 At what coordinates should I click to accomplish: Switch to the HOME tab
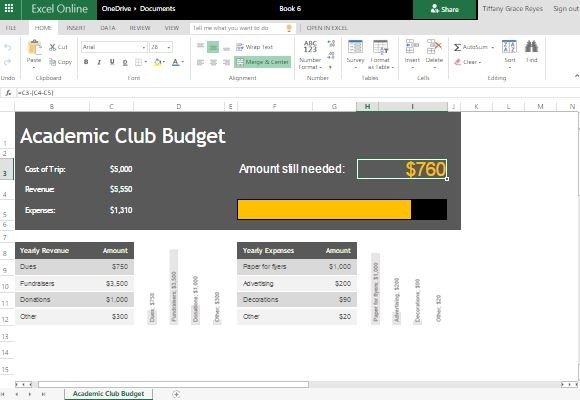coord(43,28)
